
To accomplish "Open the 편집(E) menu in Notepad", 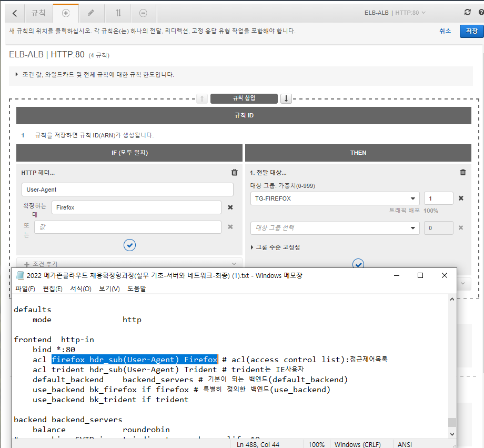I will coord(53,288).
